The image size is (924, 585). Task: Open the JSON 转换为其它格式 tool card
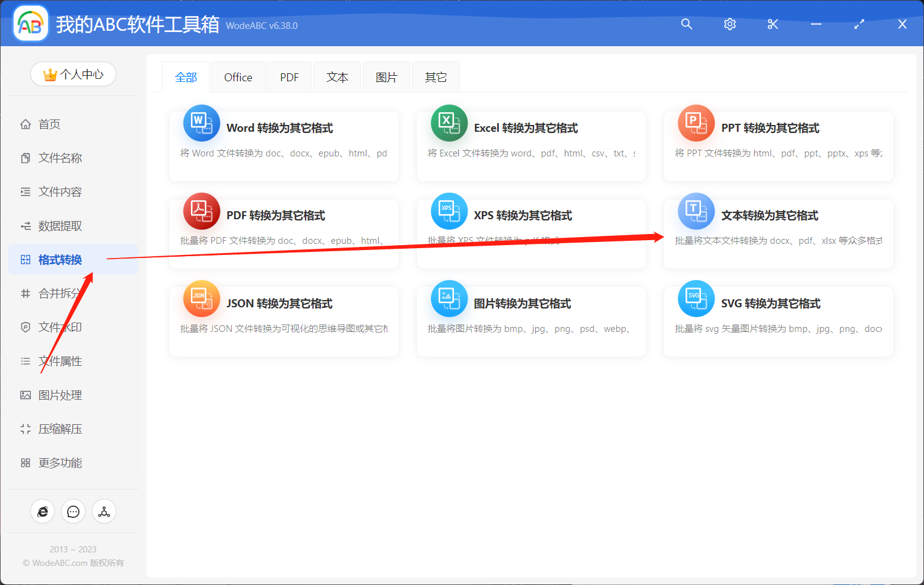[284, 321]
